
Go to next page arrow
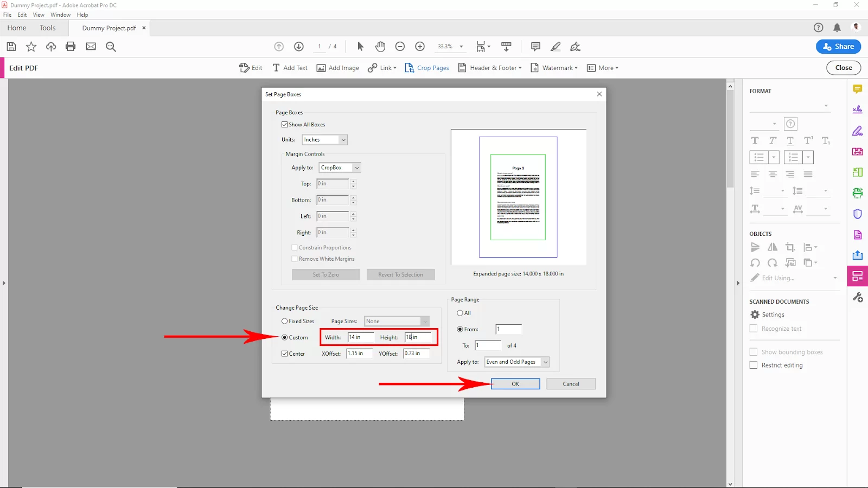point(299,47)
